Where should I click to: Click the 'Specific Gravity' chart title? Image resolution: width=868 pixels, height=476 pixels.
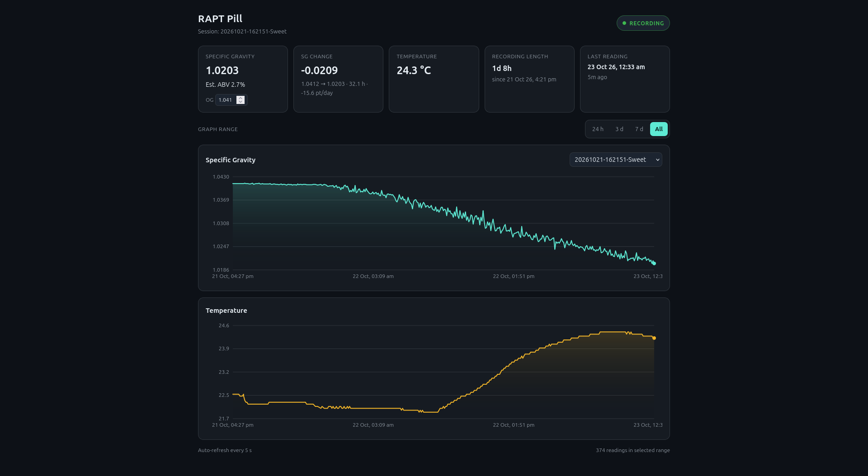pos(231,160)
